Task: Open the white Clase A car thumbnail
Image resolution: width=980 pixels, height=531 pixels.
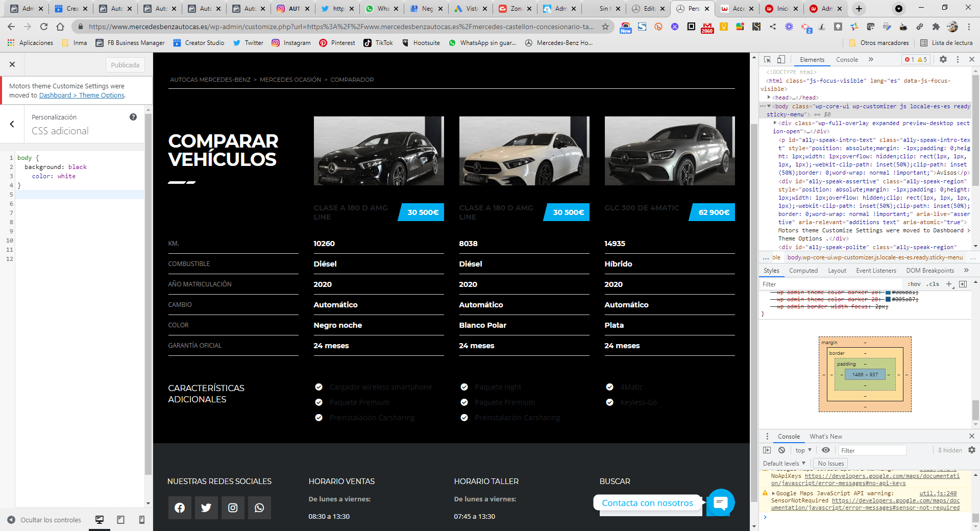Action: 524,151
